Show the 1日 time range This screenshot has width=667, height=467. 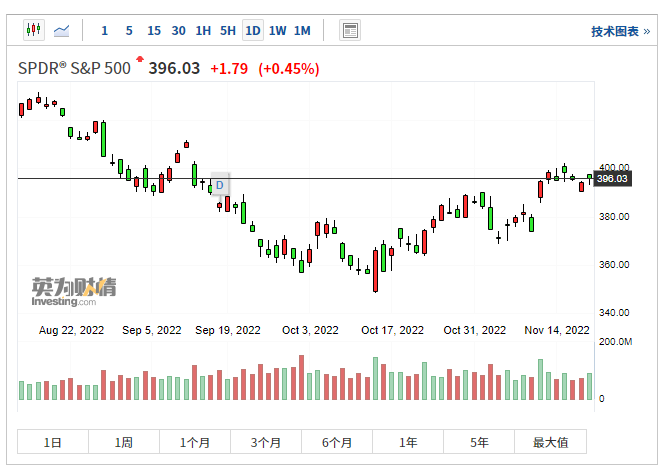[x=53, y=442]
